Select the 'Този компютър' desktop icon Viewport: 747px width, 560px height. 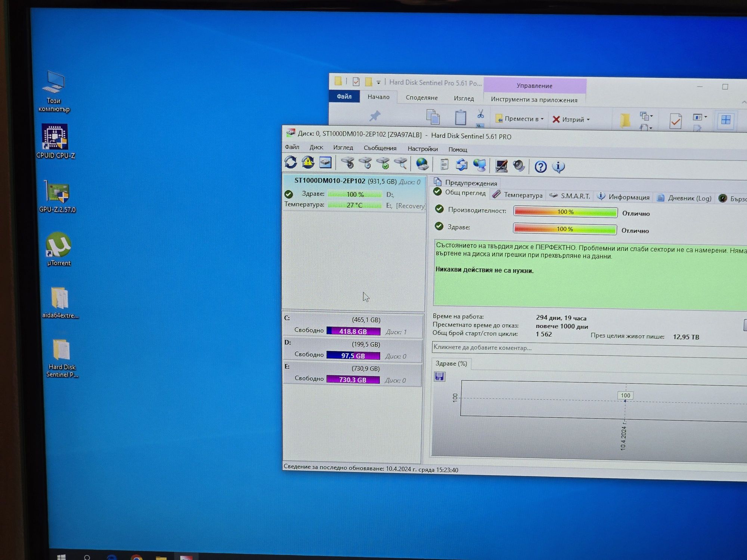click(54, 92)
